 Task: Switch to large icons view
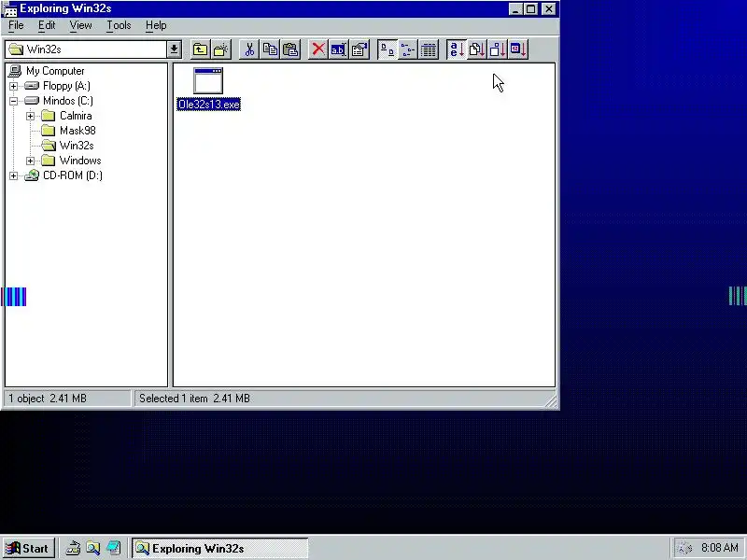click(388, 49)
